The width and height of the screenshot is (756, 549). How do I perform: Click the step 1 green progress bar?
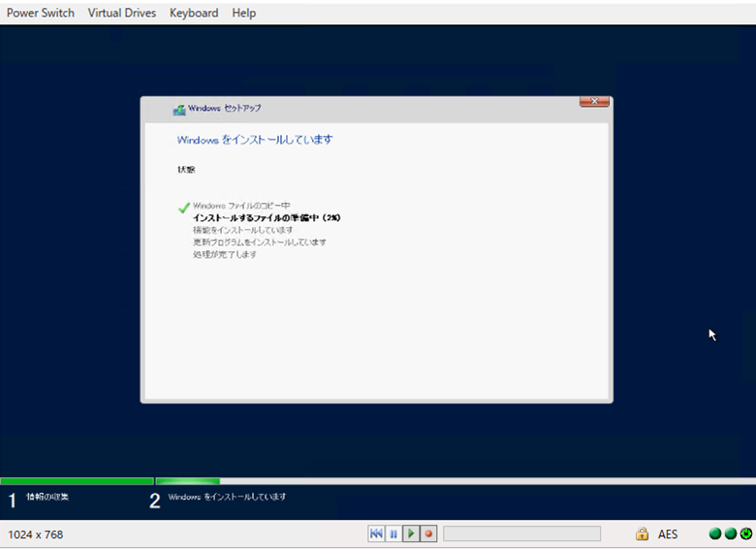[x=77, y=481]
